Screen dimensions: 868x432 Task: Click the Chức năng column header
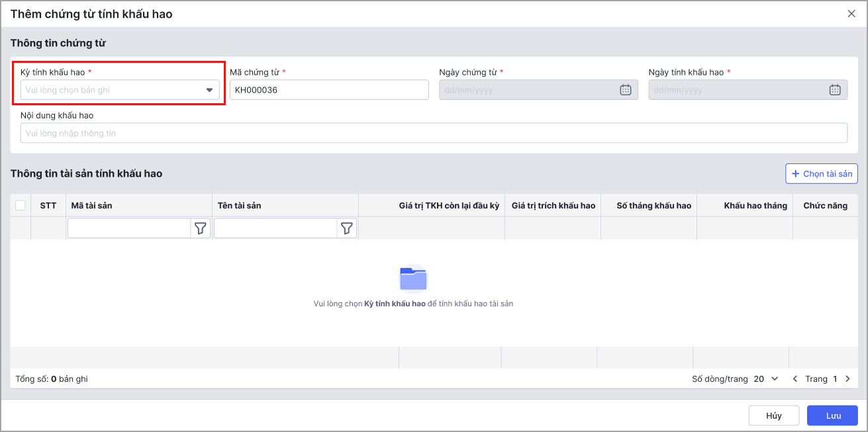pos(825,206)
